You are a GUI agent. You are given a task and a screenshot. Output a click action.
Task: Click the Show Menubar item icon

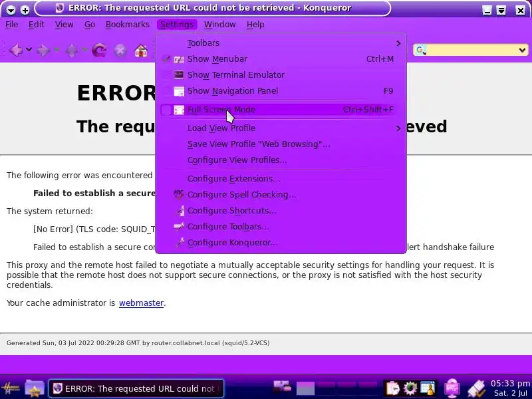tap(179, 59)
